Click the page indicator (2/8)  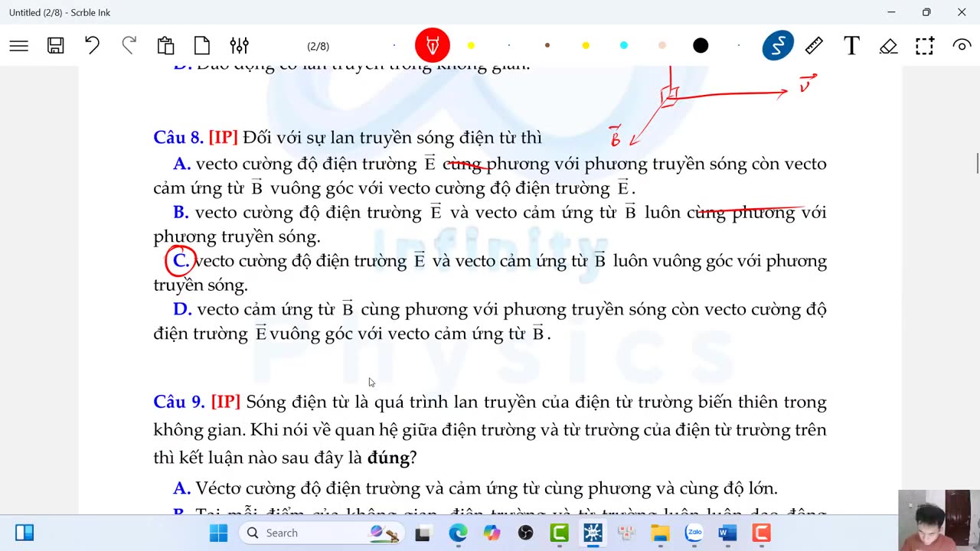318,46
